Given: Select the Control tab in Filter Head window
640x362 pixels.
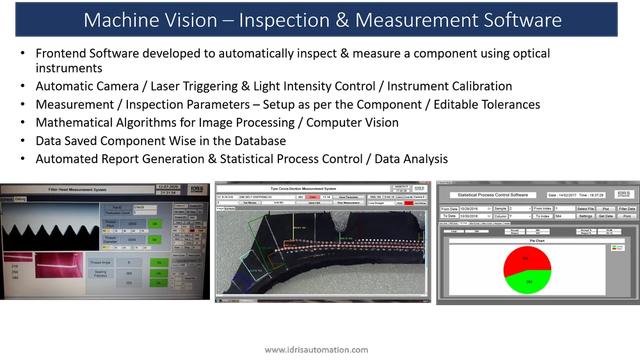Looking at the screenshot, I should [7, 199].
